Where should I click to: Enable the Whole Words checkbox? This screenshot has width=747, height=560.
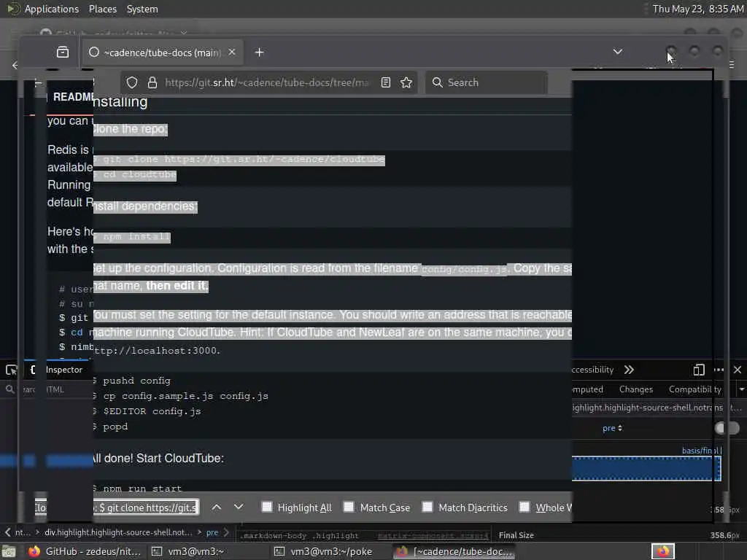(x=525, y=507)
